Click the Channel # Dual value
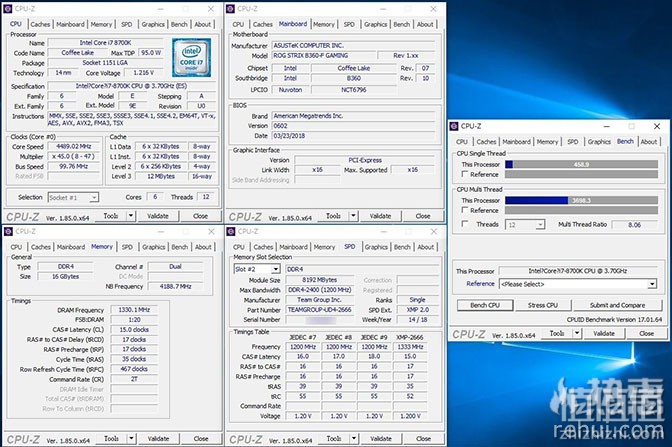Image resolution: width=672 pixels, height=447 pixels. pos(175,267)
